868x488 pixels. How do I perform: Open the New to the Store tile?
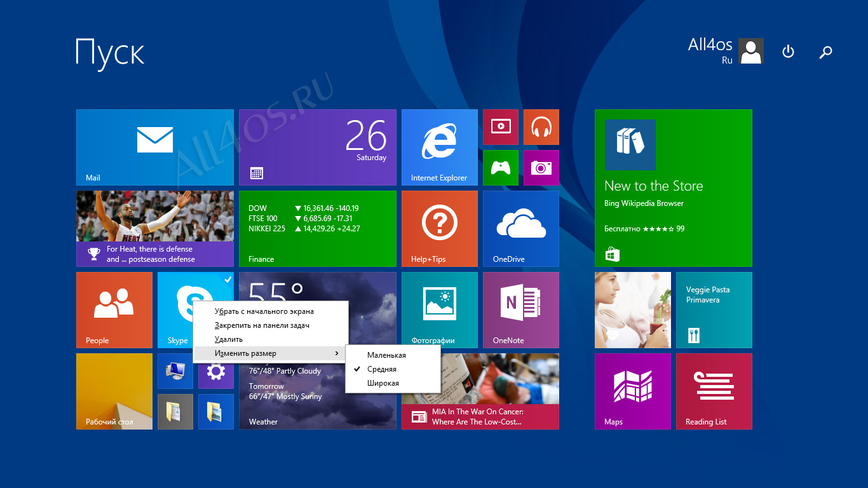(674, 188)
